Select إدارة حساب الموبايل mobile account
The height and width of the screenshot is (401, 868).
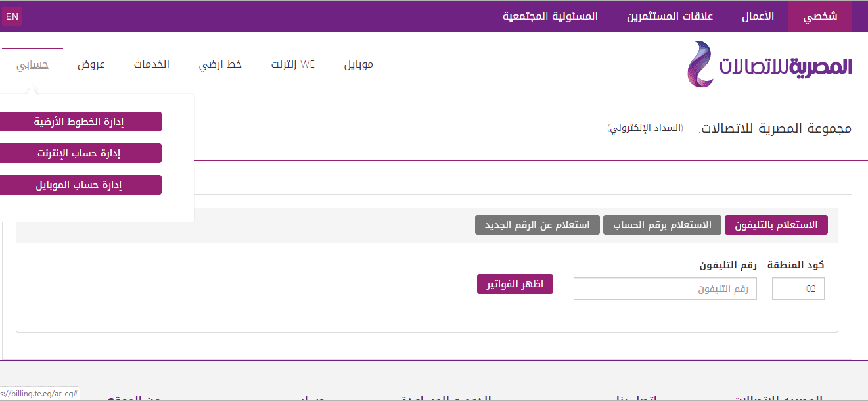[79, 185]
